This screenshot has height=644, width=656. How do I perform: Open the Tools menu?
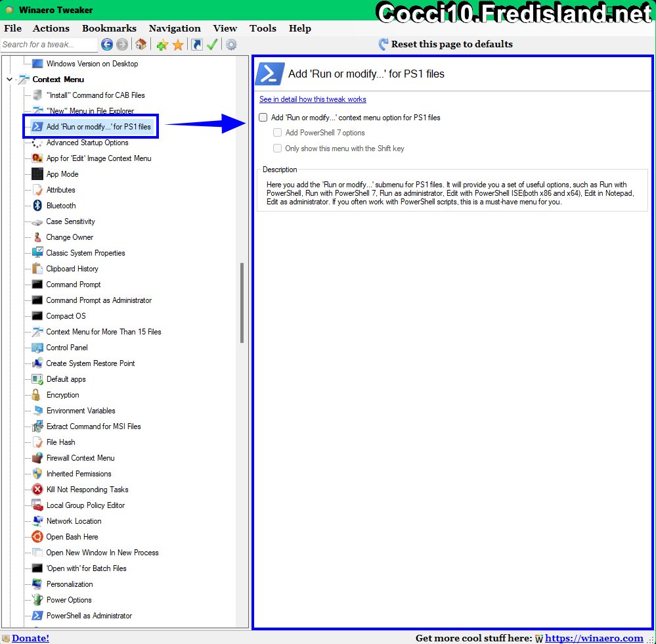point(263,28)
